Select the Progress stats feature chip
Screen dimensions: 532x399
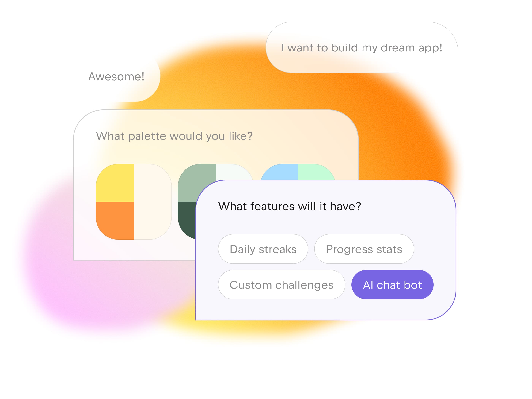coord(364,249)
